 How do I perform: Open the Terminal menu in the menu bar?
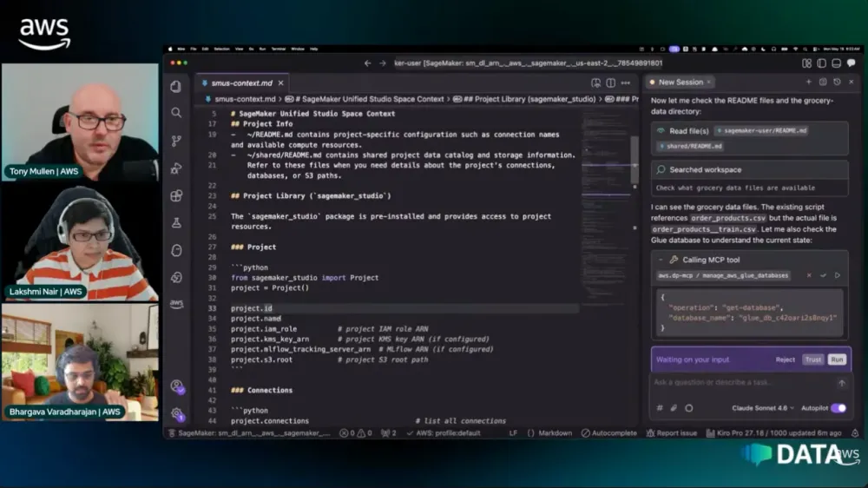[x=279, y=49]
